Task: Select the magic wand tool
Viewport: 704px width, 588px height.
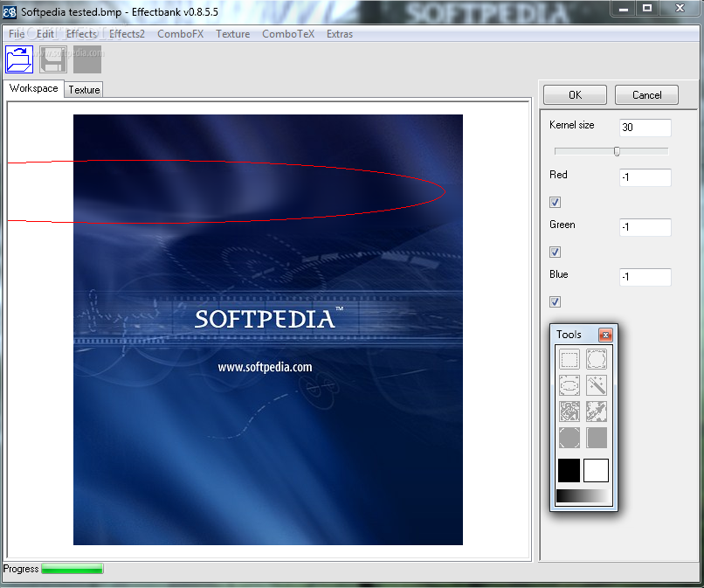Action: click(x=597, y=385)
